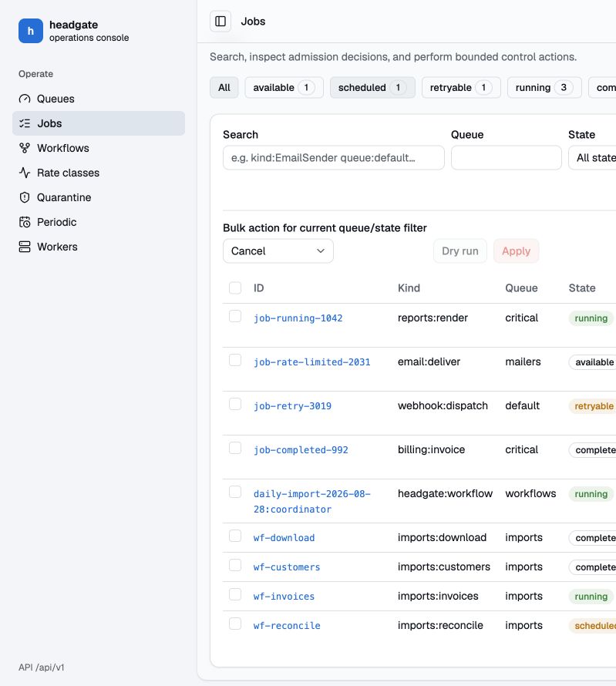Open wf-customers job link

(x=287, y=567)
